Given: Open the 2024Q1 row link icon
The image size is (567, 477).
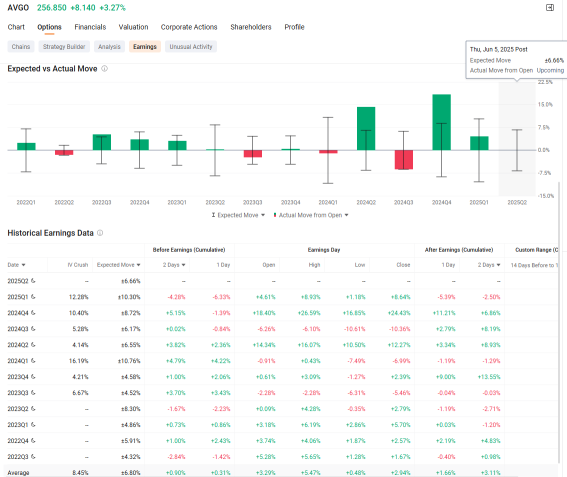Looking at the screenshot, I should [x=33, y=361].
